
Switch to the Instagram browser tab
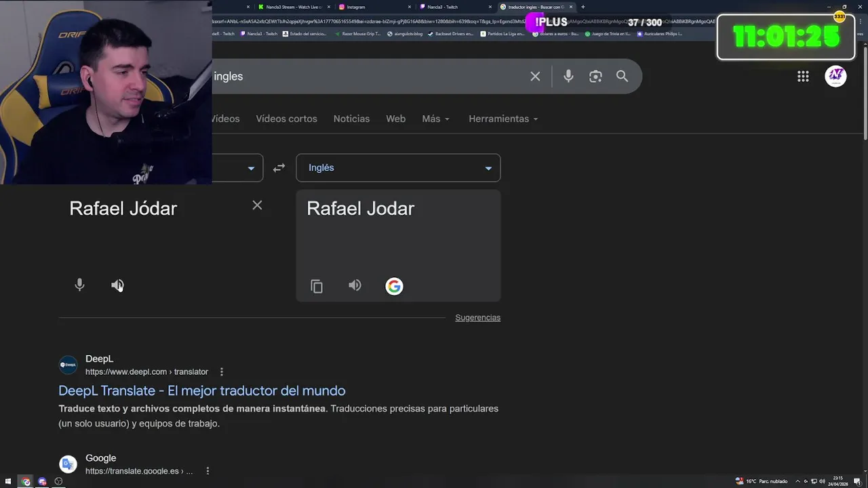pos(376,7)
